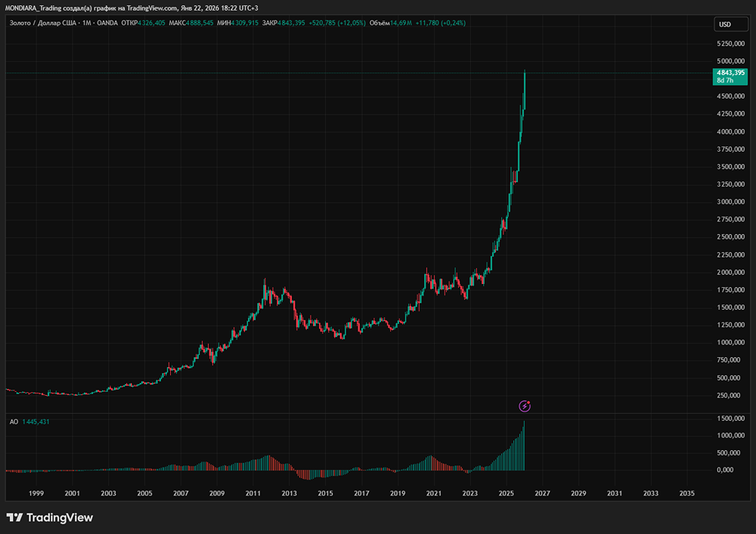Click the 2007 label on time axis
This screenshot has height=534, width=756.
(x=181, y=493)
